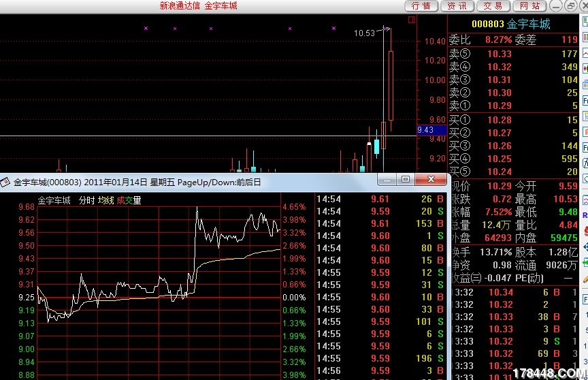
Task: Select right panel tick 10.34 6 B
Action: 515,292
